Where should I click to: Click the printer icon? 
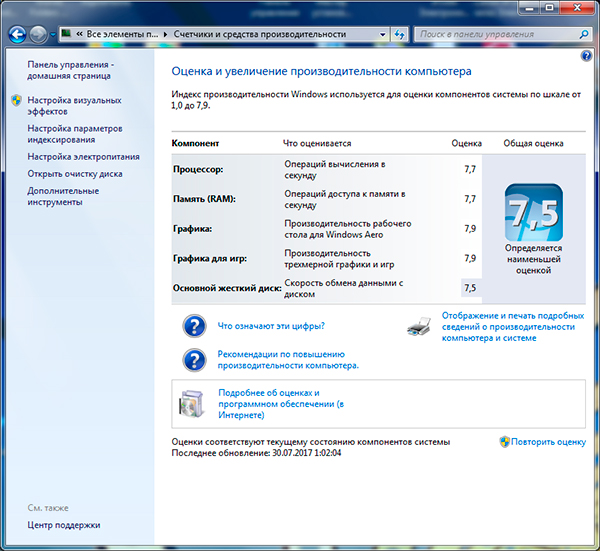(419, 326)
